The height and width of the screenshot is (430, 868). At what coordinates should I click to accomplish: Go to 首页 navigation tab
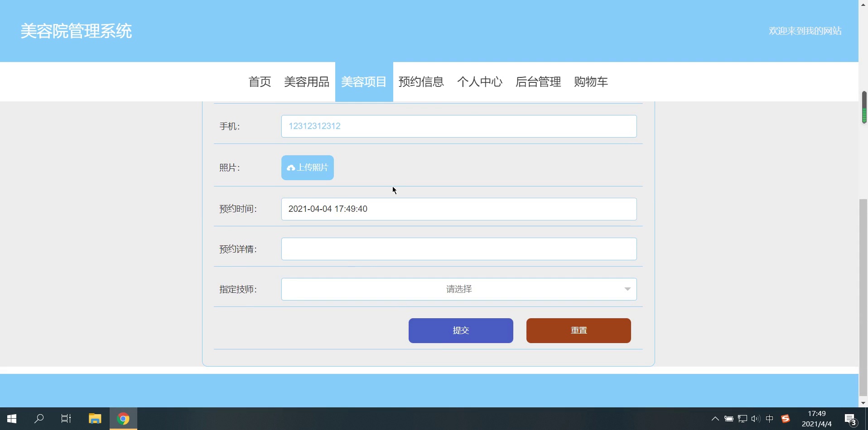click(260, 82)
